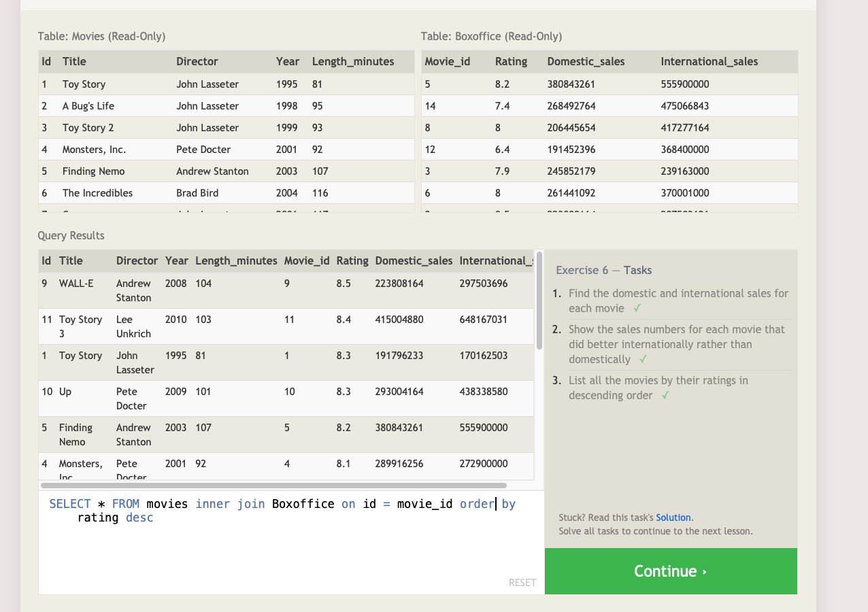868x612 pixels.
Task: Click the 'Query Results' heading
Action: 71,235
